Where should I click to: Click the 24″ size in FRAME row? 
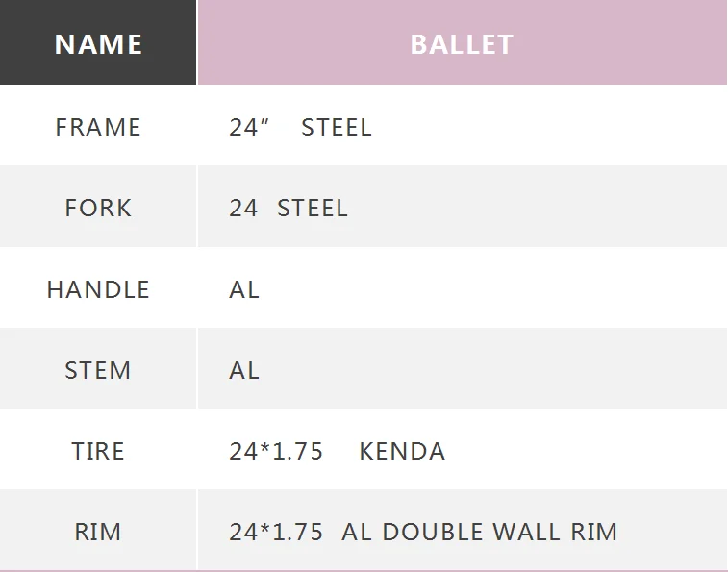[248, 127]
